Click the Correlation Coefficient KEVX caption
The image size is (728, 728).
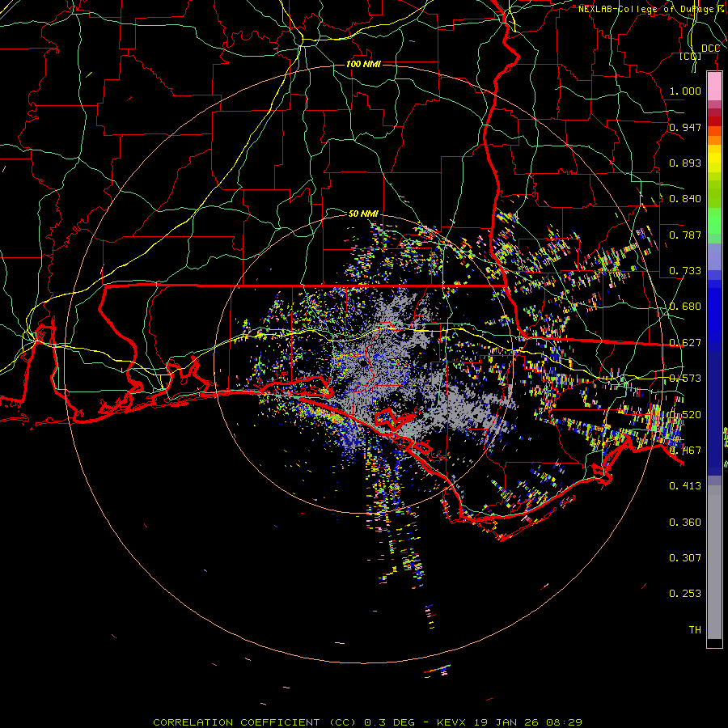point(367,722)
